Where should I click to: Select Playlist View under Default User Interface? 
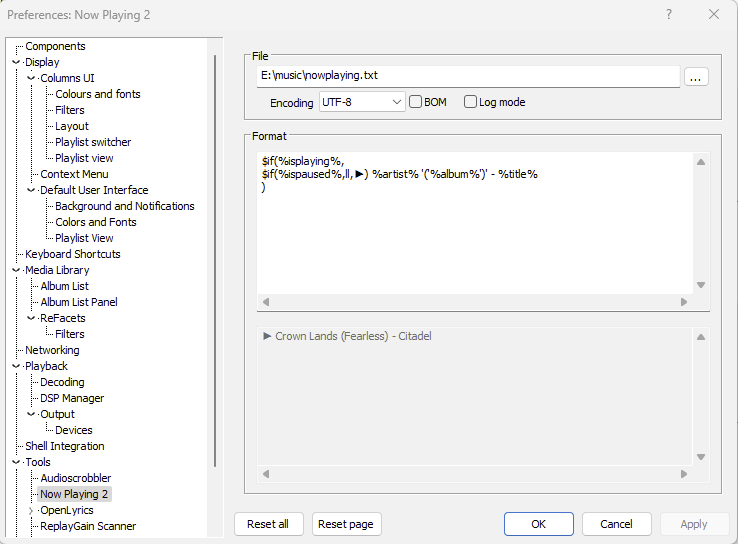coord(84,238)
